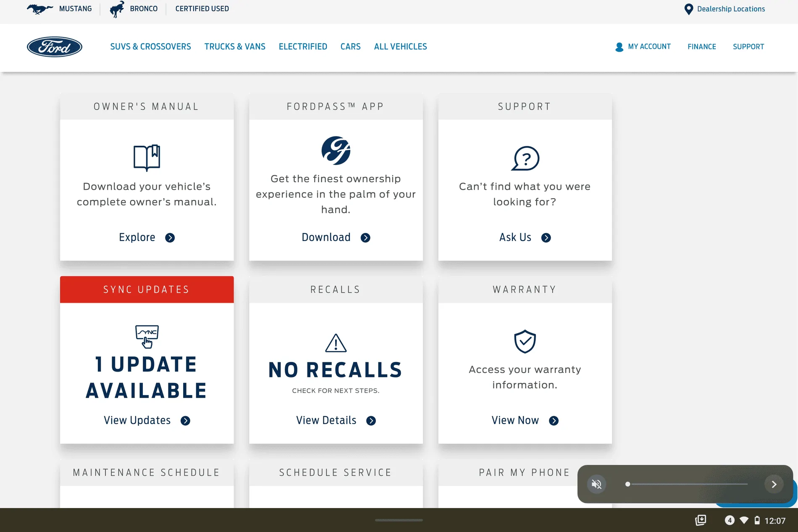Click the SYNC touchscreen icon

(147, 337)
